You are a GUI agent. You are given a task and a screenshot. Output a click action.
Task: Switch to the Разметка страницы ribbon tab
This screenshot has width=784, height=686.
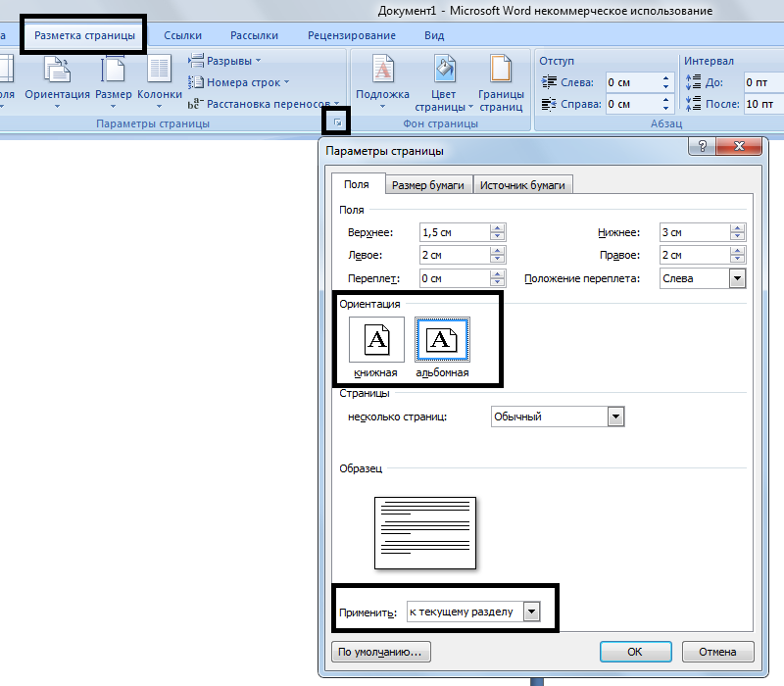pos(84,35)
